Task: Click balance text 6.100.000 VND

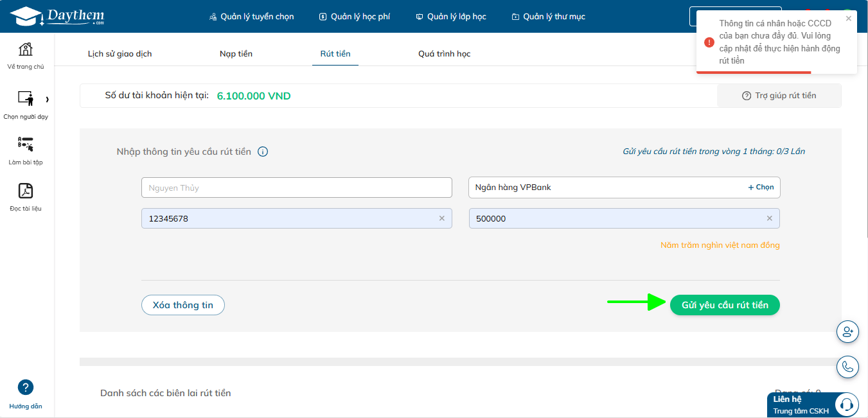Action: [x=254, y=96]
